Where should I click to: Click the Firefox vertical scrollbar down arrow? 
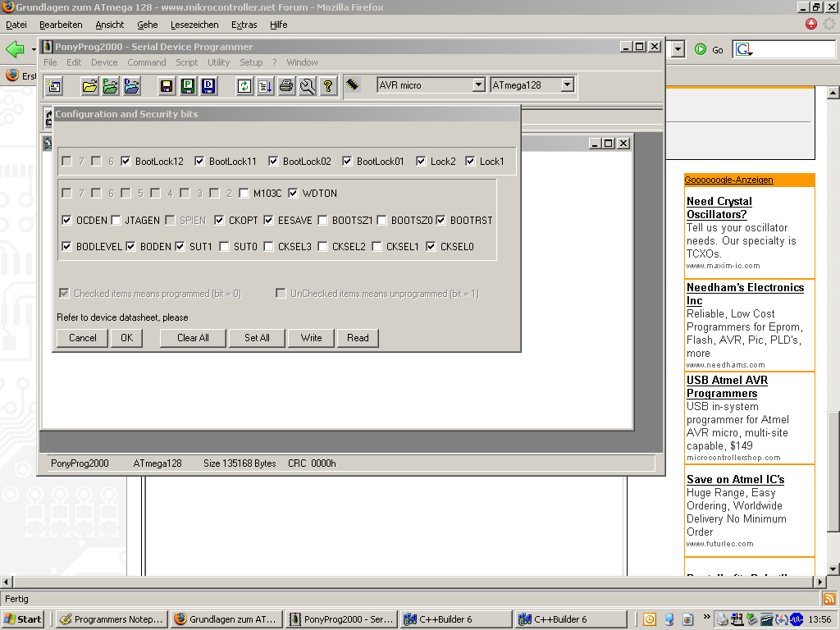pos(833,569)
